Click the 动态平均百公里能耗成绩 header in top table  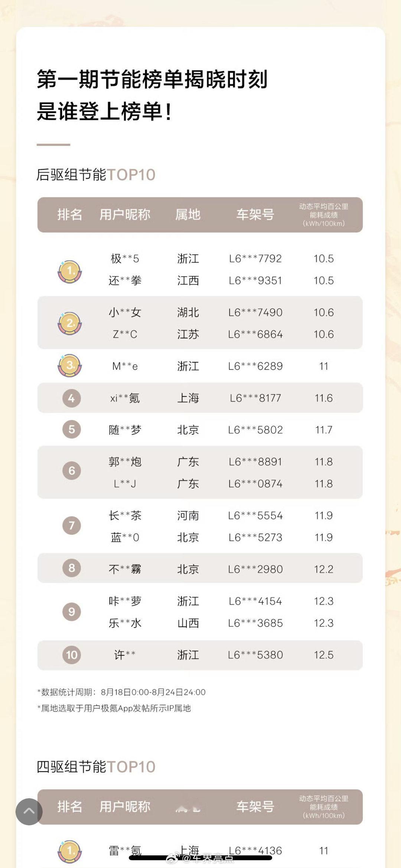pos(324,215)
